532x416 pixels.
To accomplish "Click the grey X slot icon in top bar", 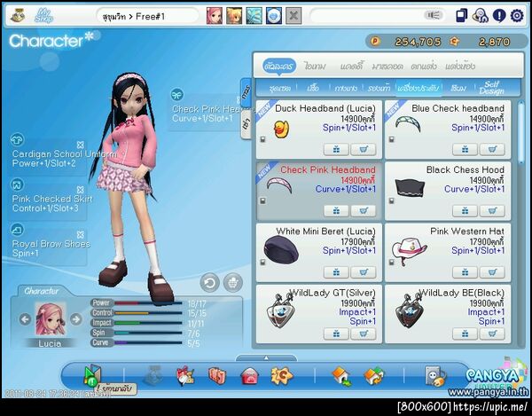I will click(293, 16).
